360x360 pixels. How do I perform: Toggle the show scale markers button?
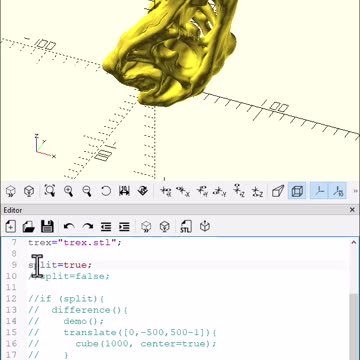[338, 191]
